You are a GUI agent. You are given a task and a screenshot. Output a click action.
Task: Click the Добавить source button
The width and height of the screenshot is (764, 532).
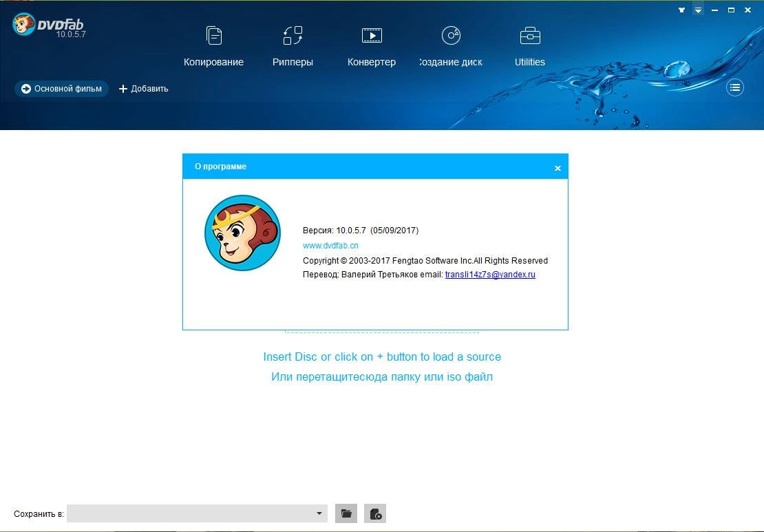pyautogui.click(x=144, y=89)
